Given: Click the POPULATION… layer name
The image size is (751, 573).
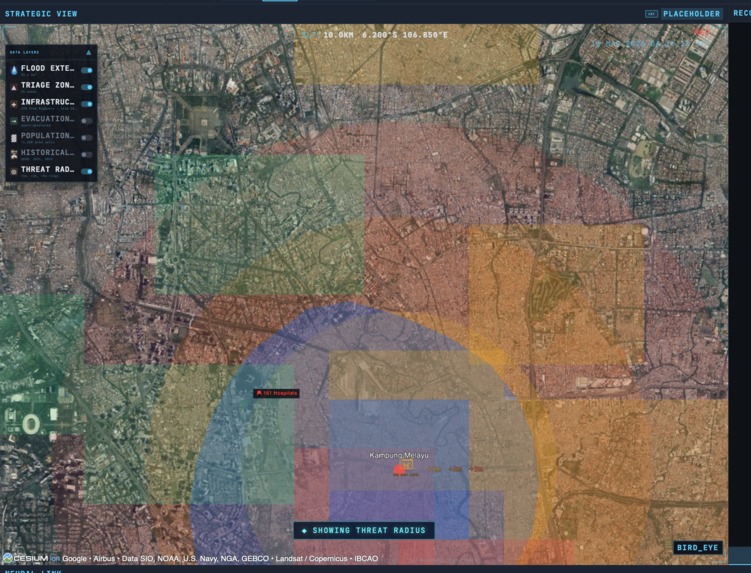Looking at the screenshot, I should [x=47, y=136].
